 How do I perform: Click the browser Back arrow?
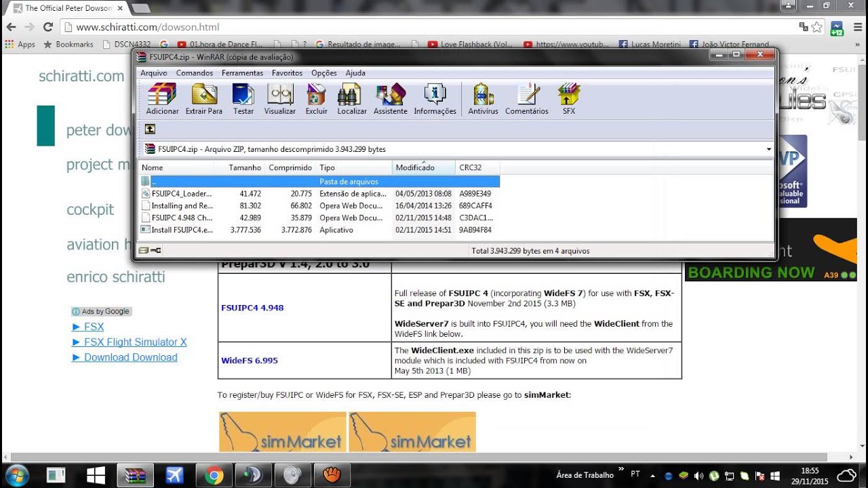[11, 27]
